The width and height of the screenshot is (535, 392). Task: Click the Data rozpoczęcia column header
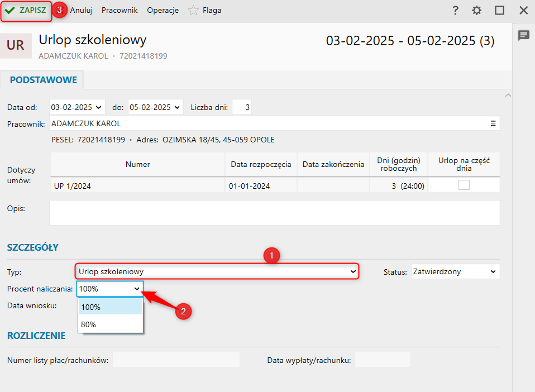point(261,164)
